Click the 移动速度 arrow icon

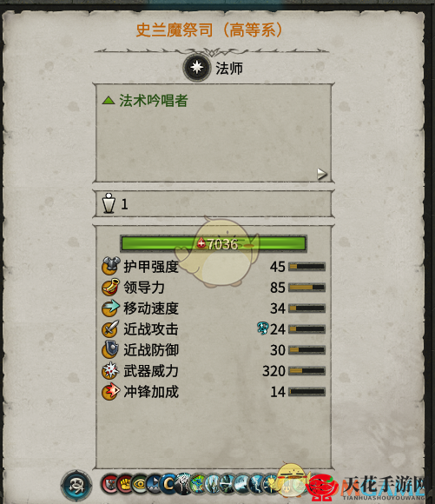point(111,308)
